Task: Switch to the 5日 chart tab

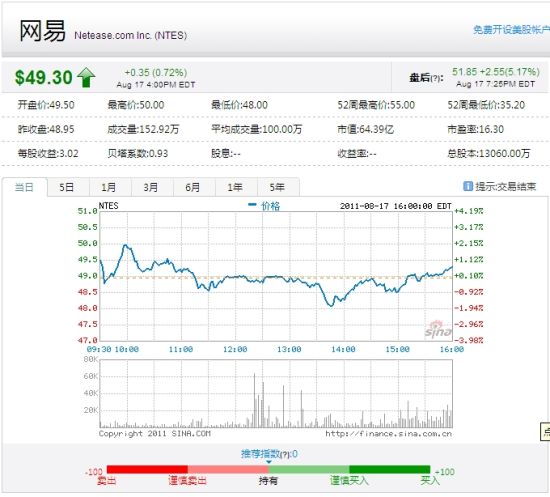Action: pos(66,187)
